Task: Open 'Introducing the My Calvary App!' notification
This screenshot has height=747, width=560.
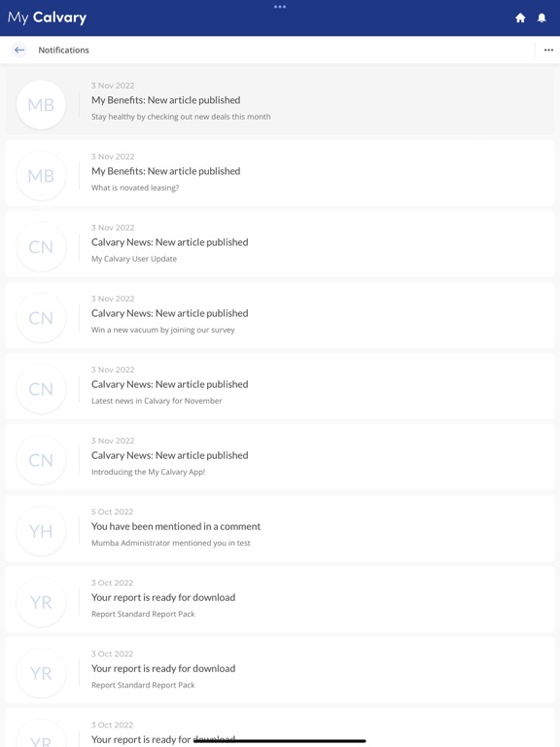Action: pos(280,457)
